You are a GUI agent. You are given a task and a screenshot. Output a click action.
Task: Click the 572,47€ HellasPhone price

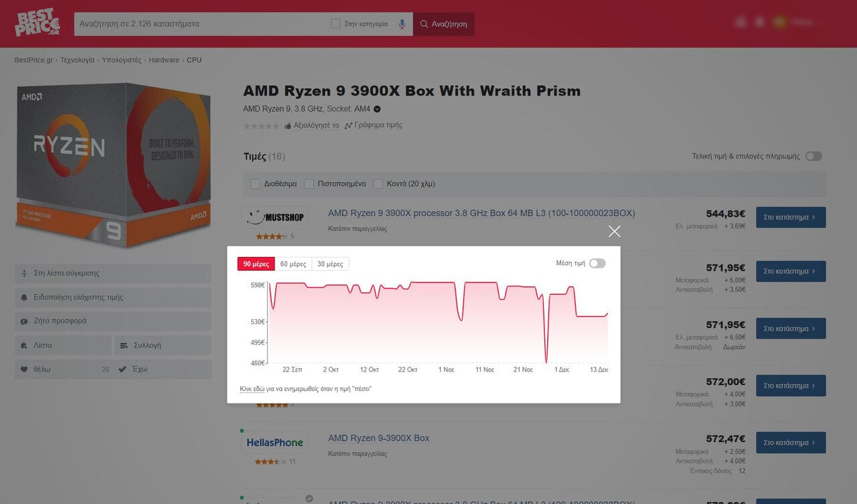tap(726, 439)
